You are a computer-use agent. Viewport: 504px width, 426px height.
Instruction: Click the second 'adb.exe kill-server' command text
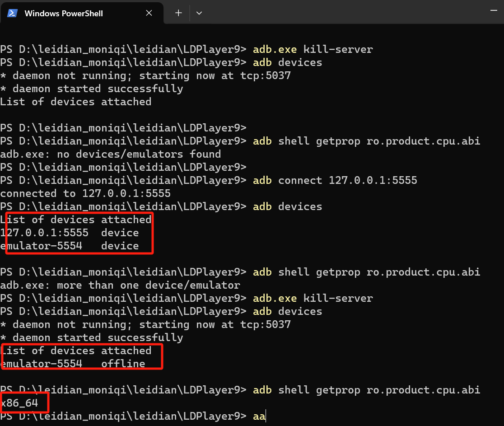pyautogui.click(x=313, y=298)
